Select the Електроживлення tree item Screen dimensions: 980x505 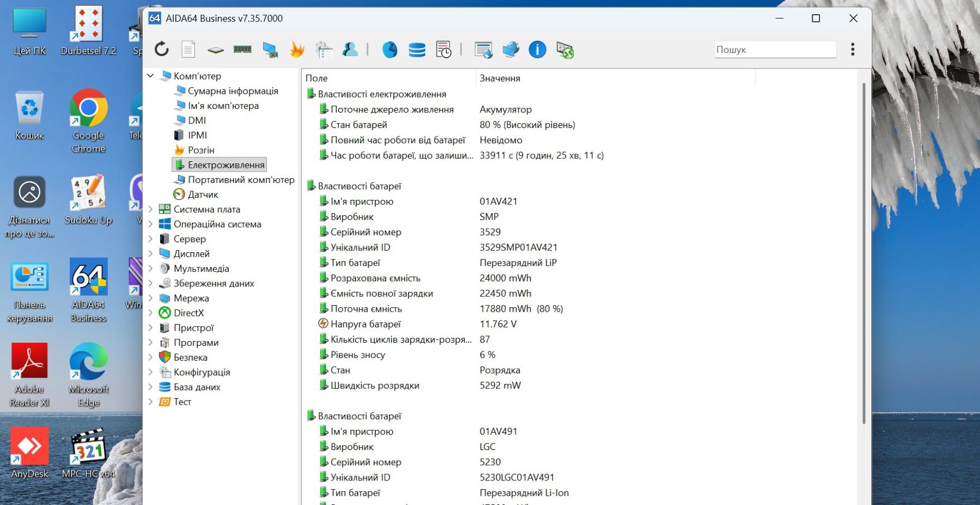(226, 165)
